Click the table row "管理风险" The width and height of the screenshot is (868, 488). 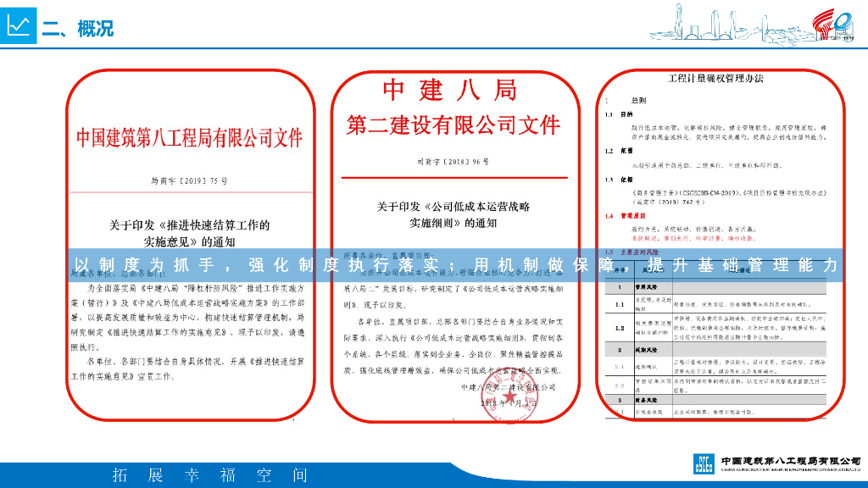(x=715, y=288)
